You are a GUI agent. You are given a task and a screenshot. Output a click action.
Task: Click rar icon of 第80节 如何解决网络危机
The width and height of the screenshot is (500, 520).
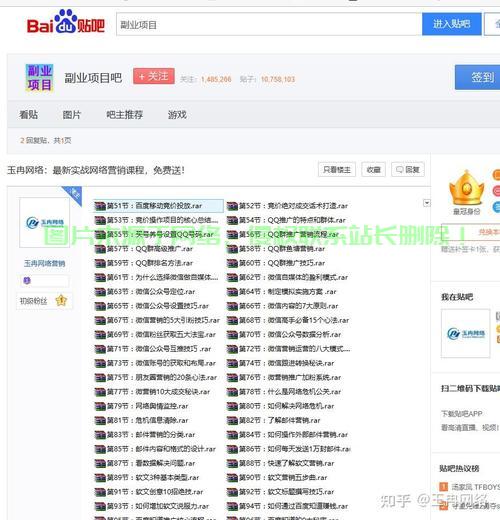(232, 406)
